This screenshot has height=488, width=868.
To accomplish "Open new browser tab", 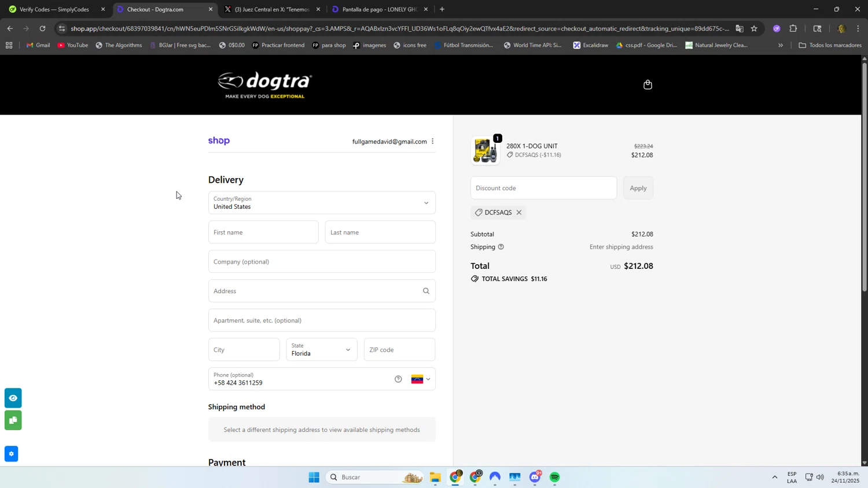I will pyautogui.click(x=442, y=9).
